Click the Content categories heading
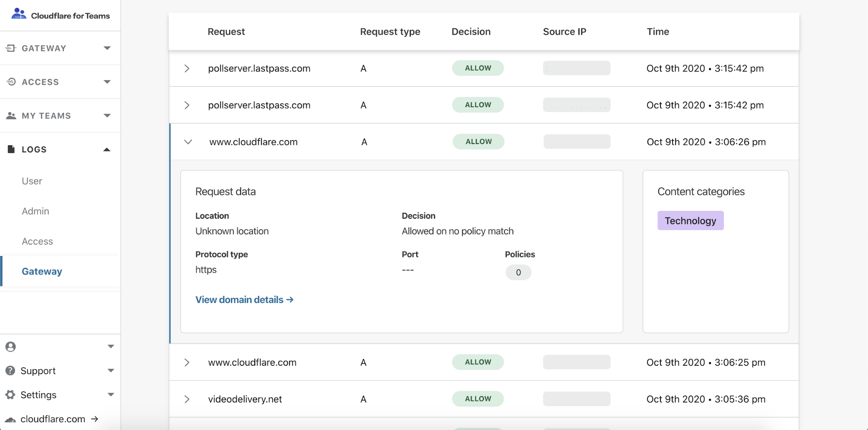868x430 pixels. (701, 192)
